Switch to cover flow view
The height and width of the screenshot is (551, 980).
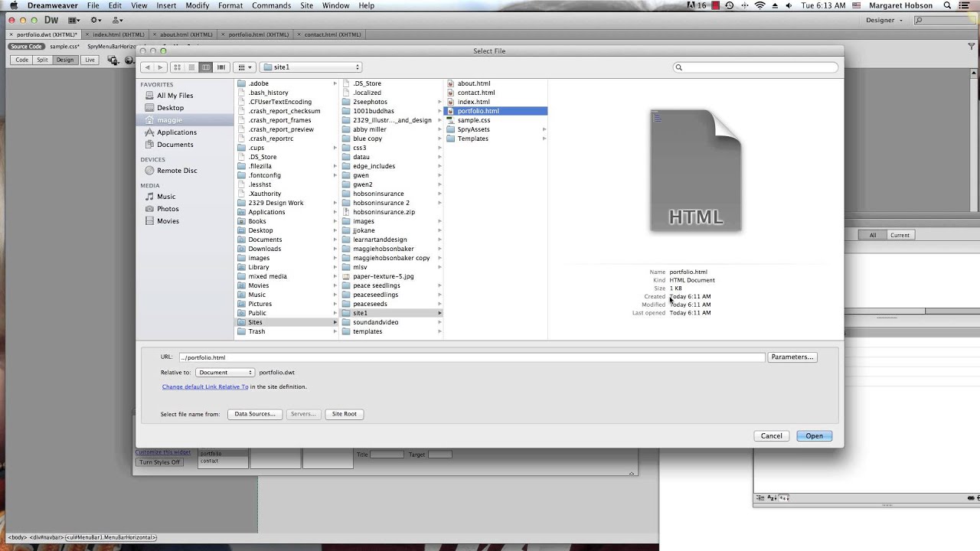click(221, 67)
